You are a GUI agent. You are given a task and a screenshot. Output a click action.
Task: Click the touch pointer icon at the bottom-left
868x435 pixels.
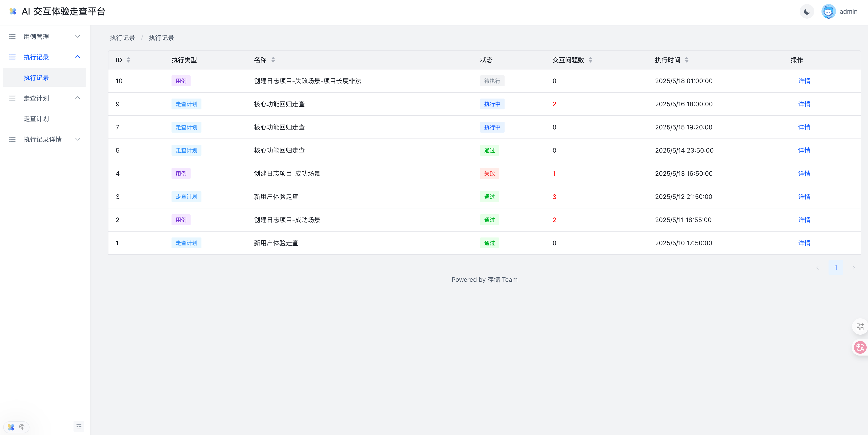22,427
